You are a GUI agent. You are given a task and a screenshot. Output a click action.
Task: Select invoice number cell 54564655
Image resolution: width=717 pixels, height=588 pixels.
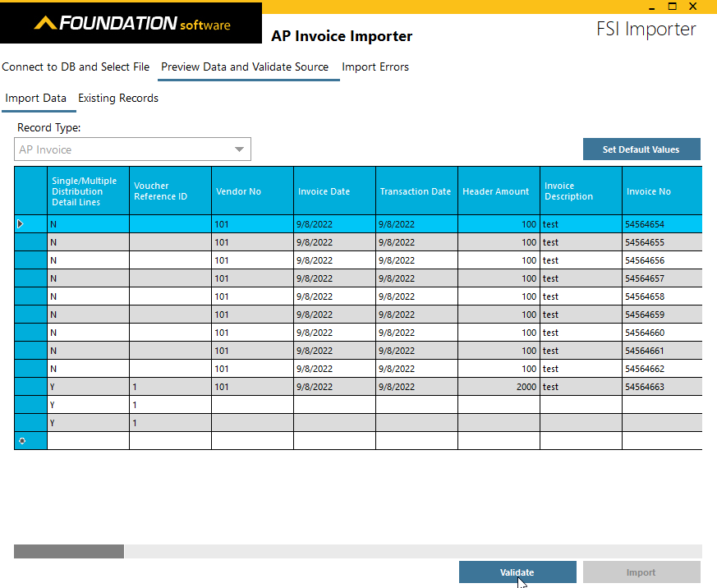(x=662, y=242)
